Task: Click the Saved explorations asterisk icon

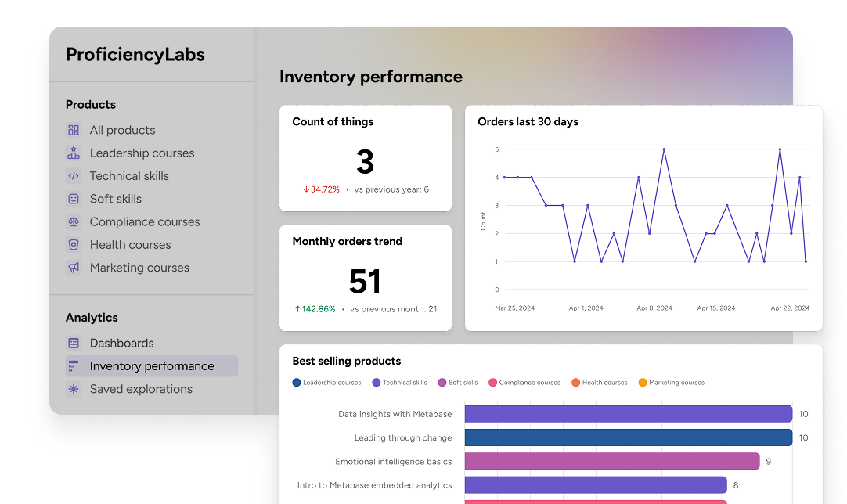Action: 74,389
